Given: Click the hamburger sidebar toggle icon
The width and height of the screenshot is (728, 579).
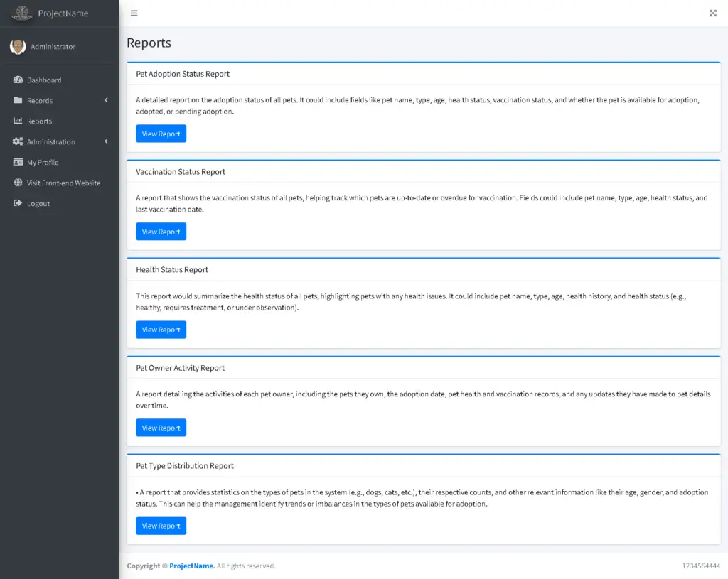Looking at the screenshot, I should coord(134,13).
